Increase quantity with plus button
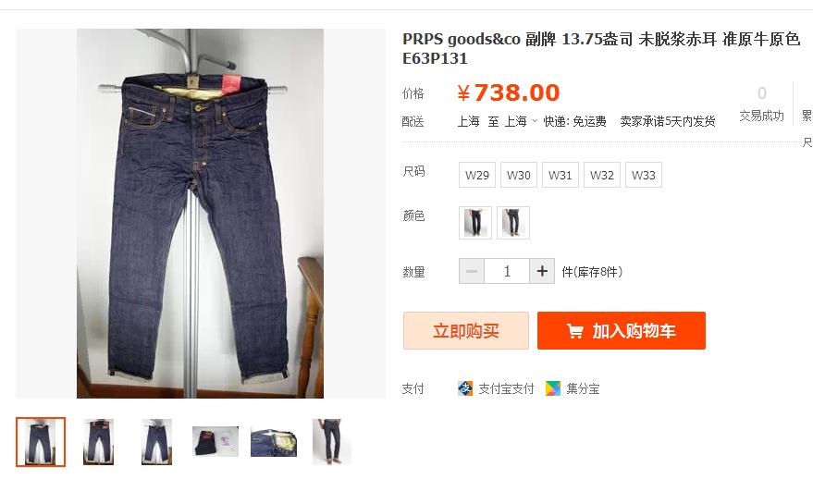 coord(542,271)
